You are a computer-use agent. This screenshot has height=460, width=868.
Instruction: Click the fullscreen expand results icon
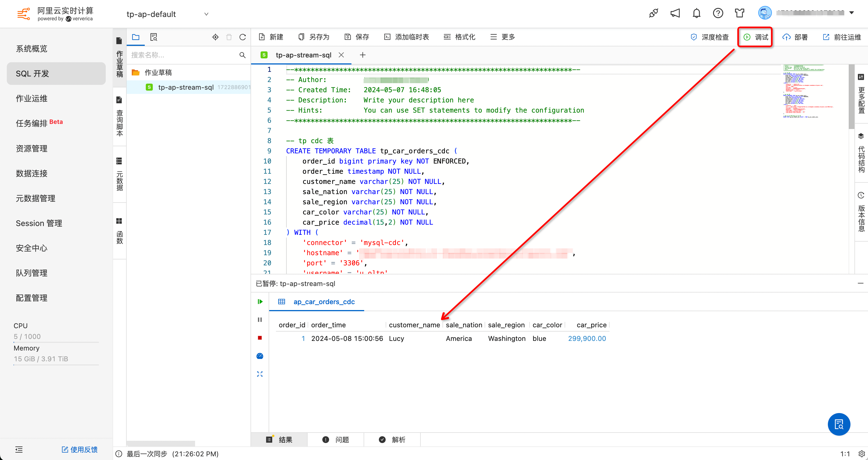pyautogui.click(x=260, y=374)
